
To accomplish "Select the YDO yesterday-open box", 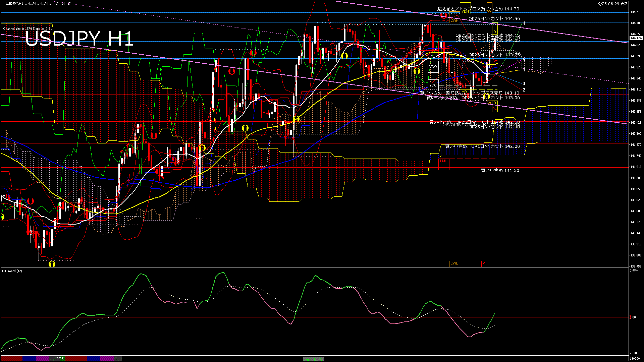I will point(433,67).
